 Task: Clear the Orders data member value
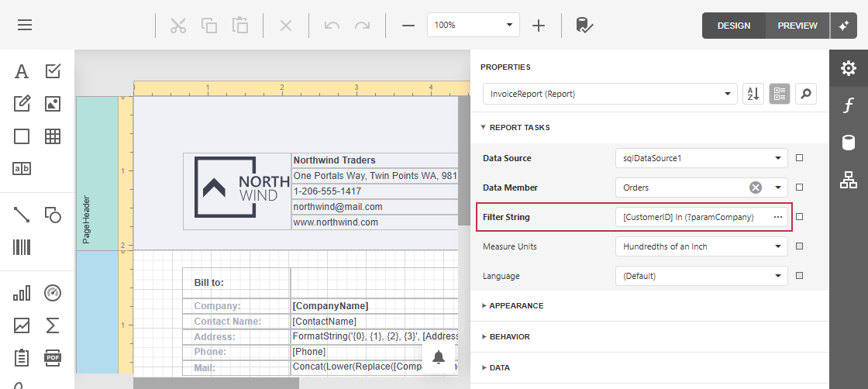(756, 188)
